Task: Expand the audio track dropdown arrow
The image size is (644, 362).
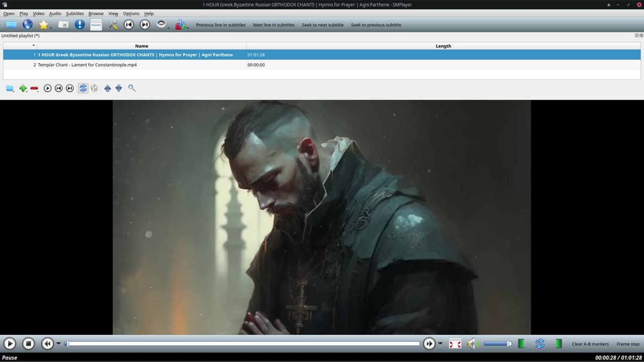Action: pos(169,28)
